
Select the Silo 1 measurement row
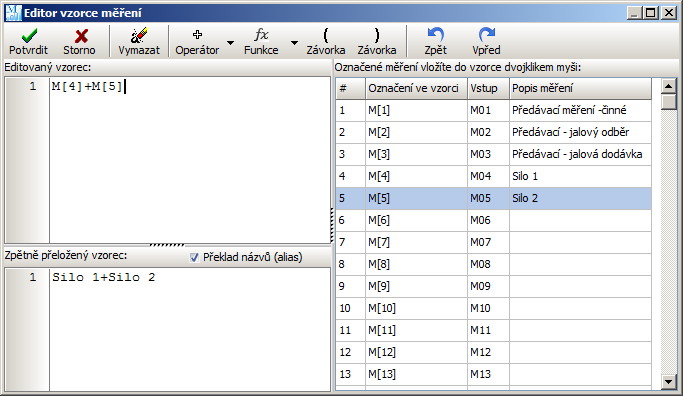click(x=494, y=176)
